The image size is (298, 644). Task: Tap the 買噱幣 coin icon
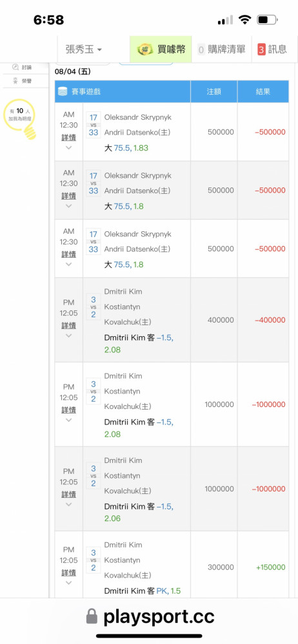pos(145,50)
